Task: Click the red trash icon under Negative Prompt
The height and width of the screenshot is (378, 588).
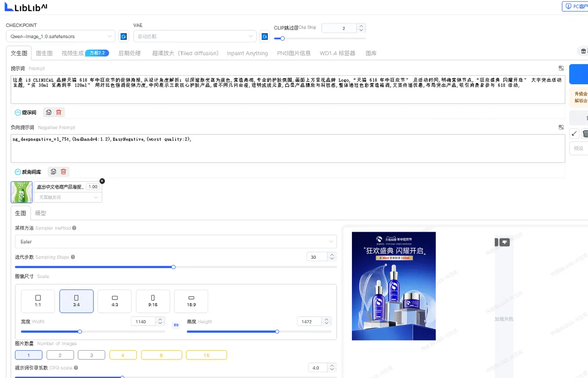Action: pos(63,171)
